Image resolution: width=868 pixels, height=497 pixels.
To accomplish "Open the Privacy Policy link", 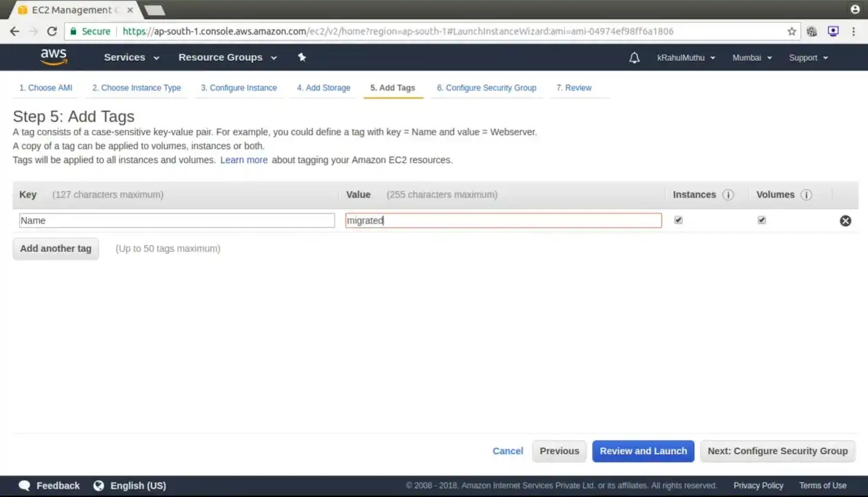I will coord(758,485).
